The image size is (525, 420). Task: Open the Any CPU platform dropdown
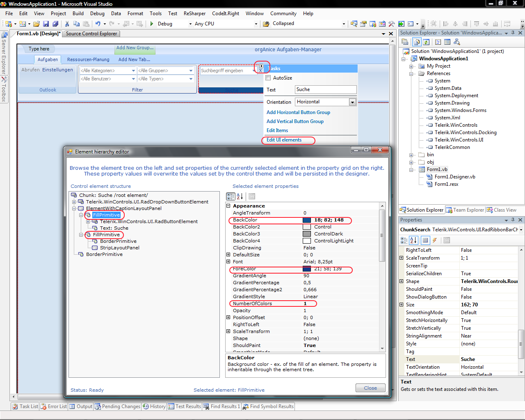256,24
